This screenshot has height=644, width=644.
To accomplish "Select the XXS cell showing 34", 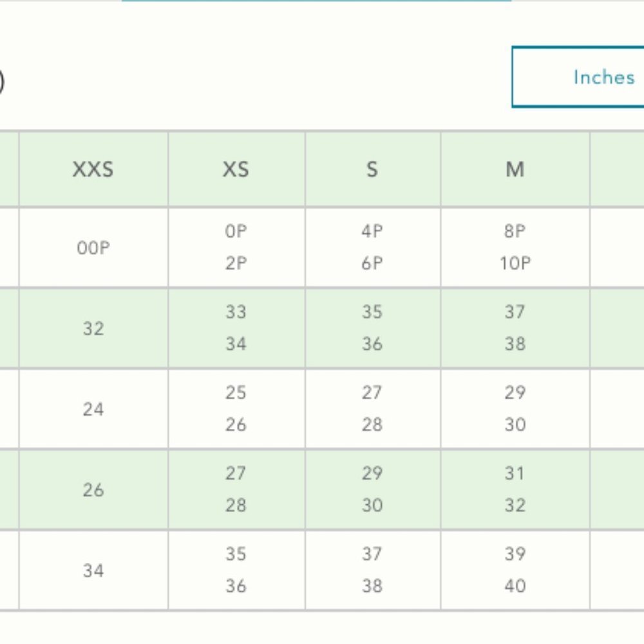I will pos(93,571).
